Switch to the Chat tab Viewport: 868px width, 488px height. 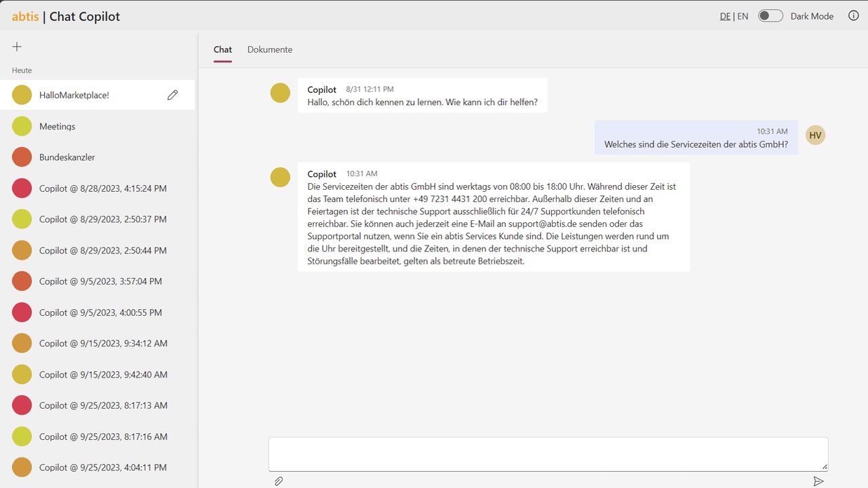(222, 49)
